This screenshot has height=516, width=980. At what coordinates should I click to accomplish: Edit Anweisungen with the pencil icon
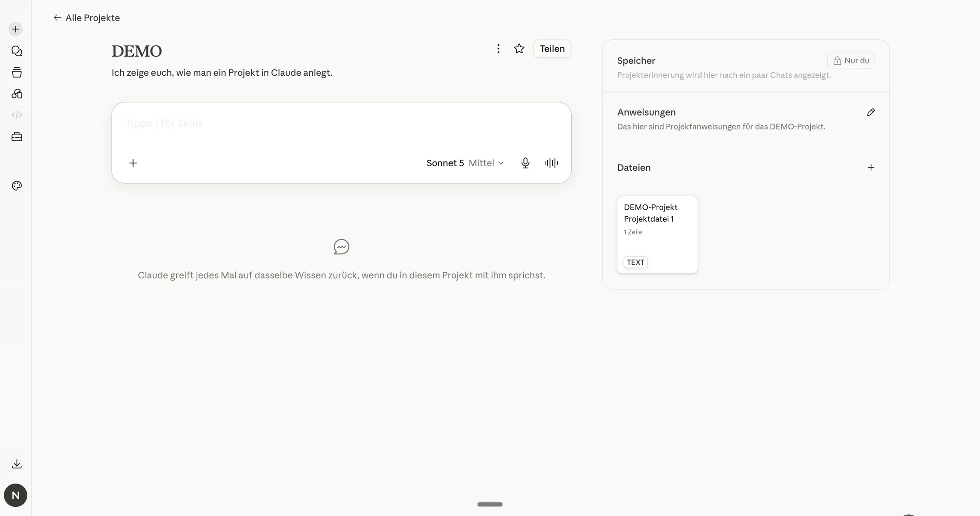click(871, 112)
